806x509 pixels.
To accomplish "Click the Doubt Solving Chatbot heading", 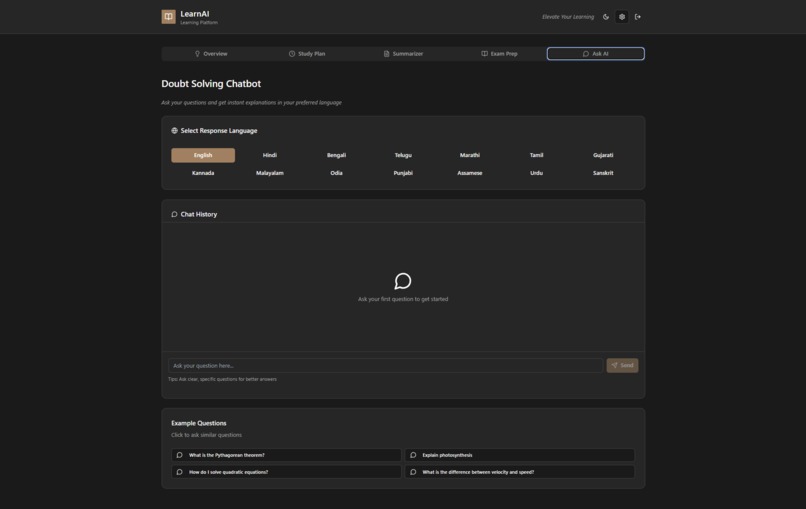I will (211, 84).
